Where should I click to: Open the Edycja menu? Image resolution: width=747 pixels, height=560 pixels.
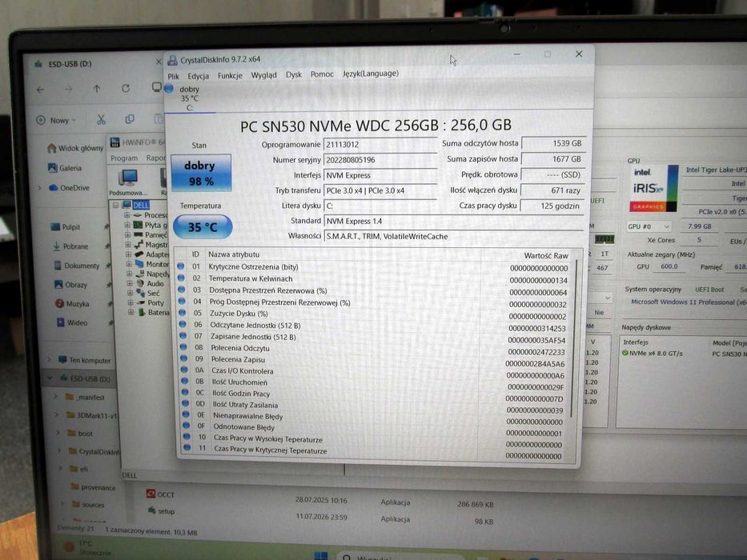pos(199,76)
